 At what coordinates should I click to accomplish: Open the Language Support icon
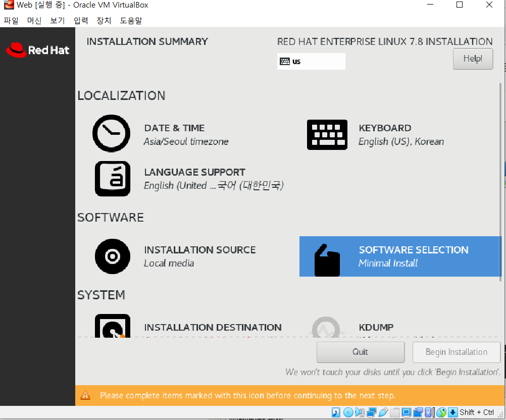click(x=112, y=178)
